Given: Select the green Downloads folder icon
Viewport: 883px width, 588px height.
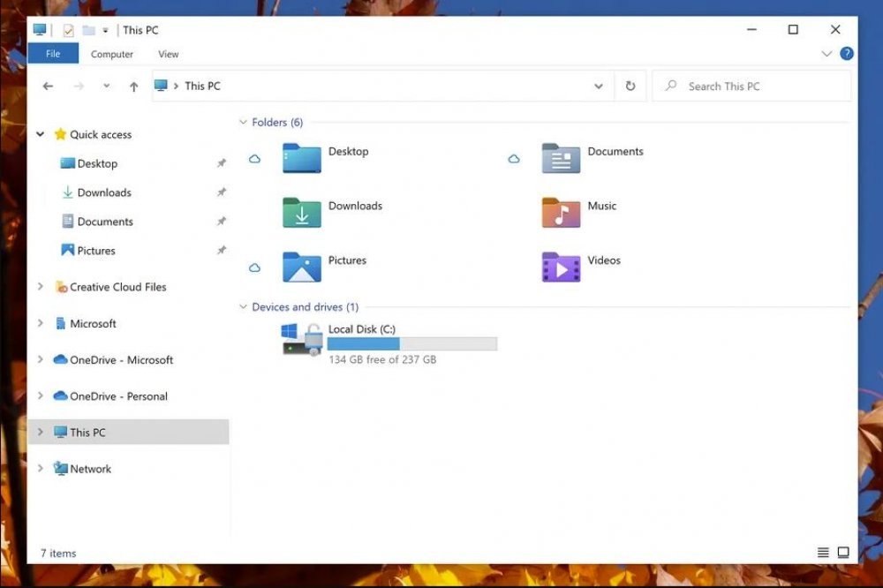Looking at the screenshot, I should [301, 212].
